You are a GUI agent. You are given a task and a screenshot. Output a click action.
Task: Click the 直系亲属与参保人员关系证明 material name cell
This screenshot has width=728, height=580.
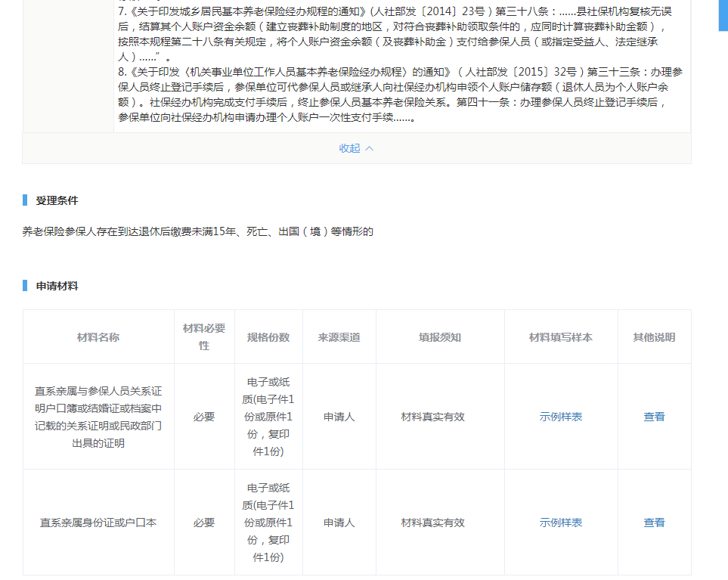coord(98,417)
